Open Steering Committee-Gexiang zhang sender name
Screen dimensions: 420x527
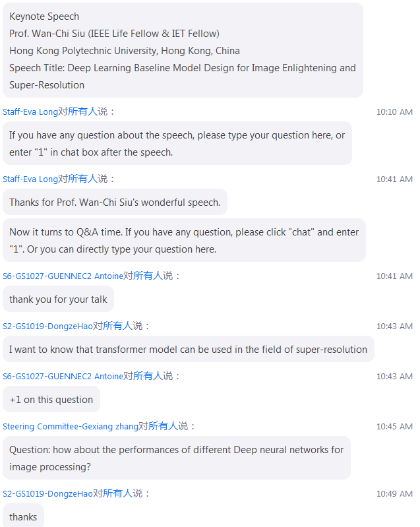coord(71,426)
